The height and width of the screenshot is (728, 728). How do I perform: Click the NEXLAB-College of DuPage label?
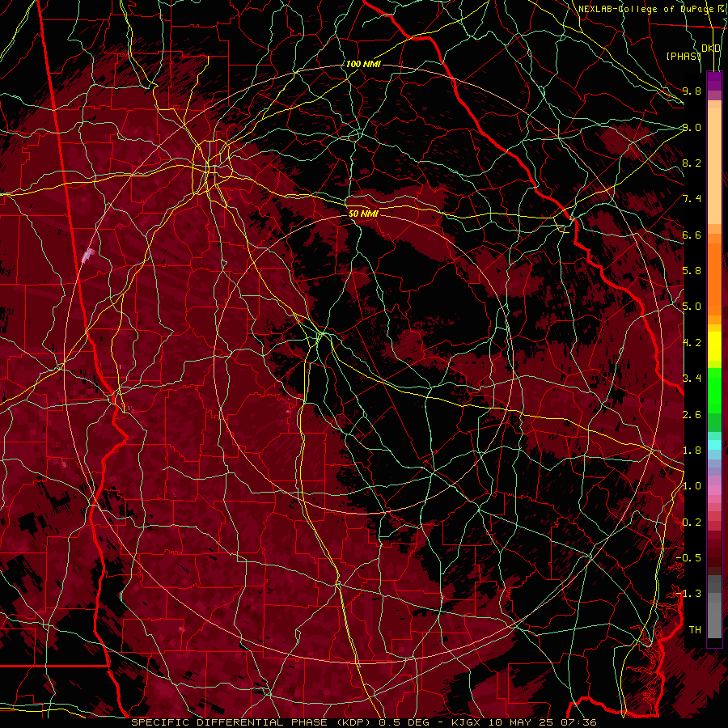[x=646, y=9]
